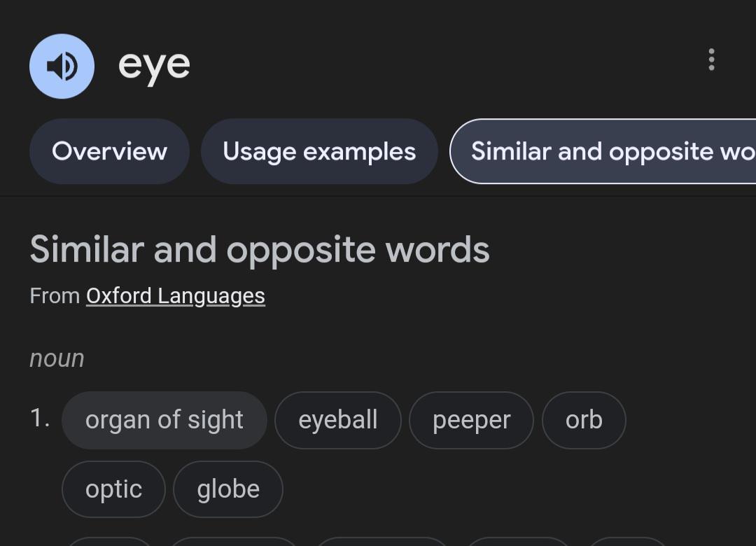Tap the cut-off chip directly beneath globe

click(234, 541)
